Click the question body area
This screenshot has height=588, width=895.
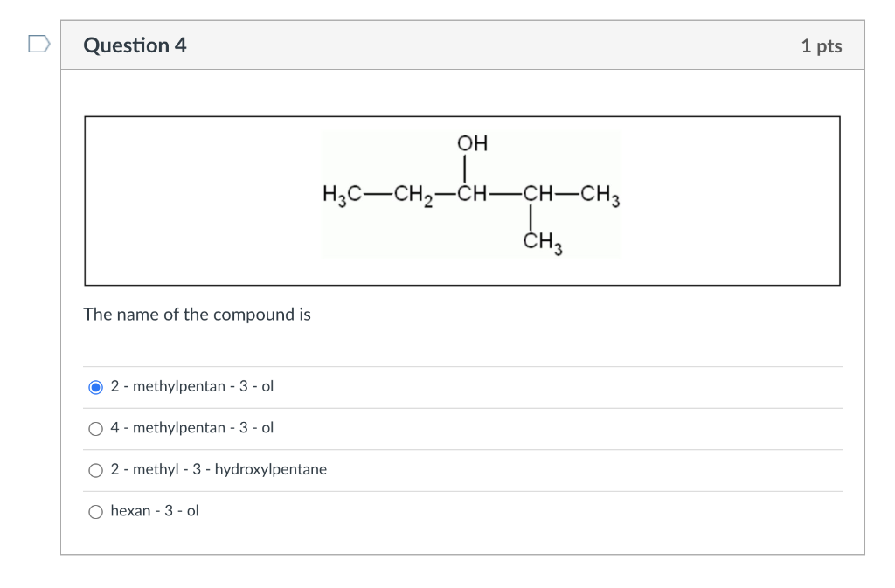pos(463,341)
